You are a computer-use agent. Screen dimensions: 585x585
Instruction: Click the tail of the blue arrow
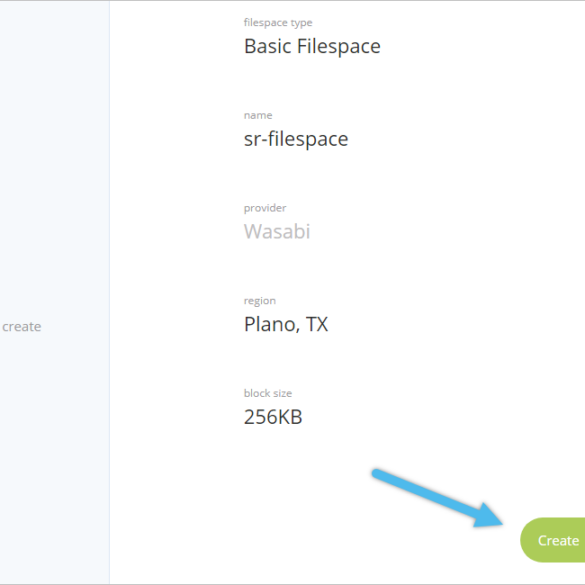tap(379, 474)
